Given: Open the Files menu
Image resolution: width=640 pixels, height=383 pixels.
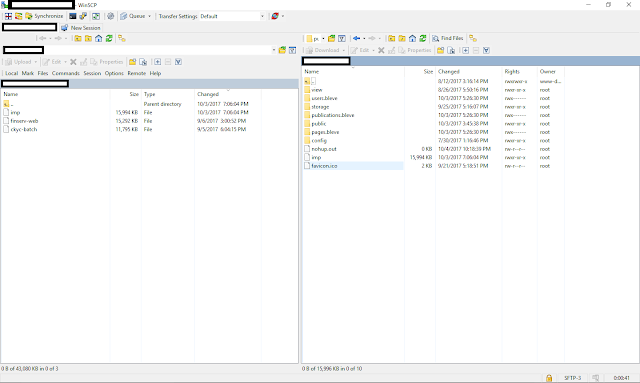Looking at the screenshot, I should (43, 73).
